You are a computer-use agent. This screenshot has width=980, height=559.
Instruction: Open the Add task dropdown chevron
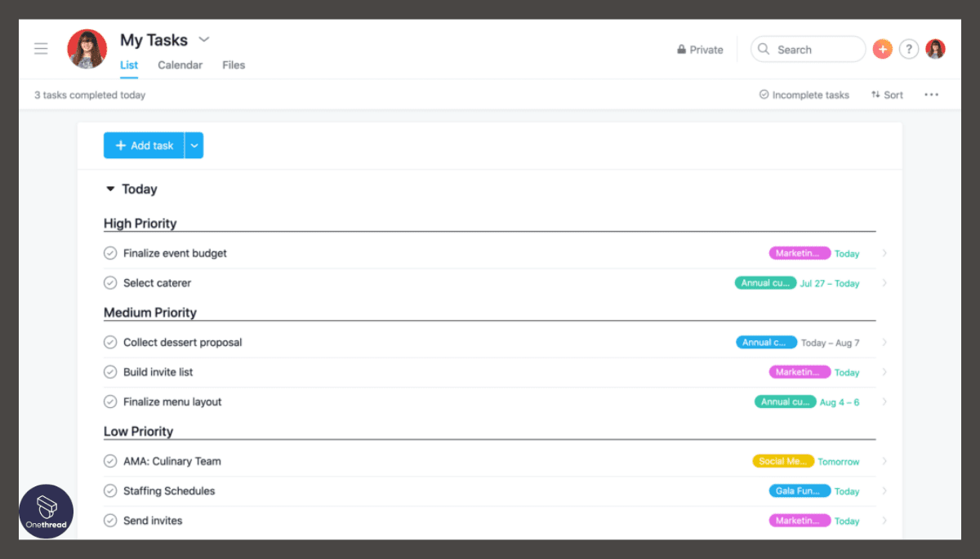click(194, 145)
